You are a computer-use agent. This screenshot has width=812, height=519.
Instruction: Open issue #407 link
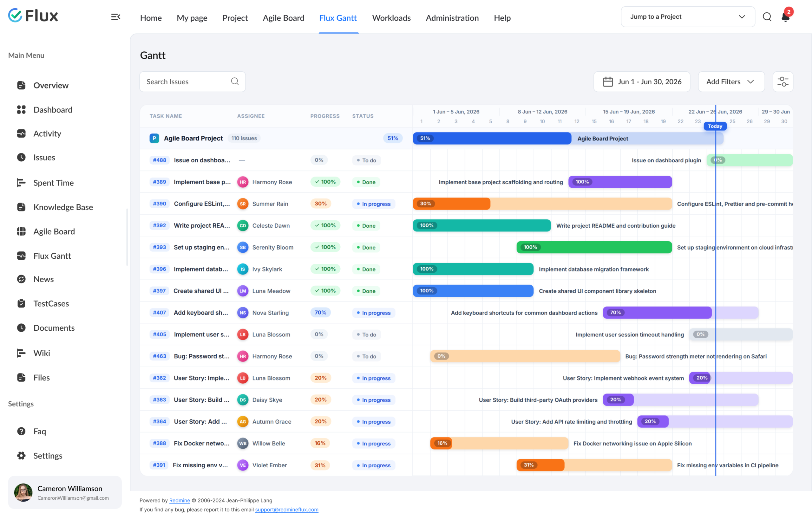click(160, 312)
